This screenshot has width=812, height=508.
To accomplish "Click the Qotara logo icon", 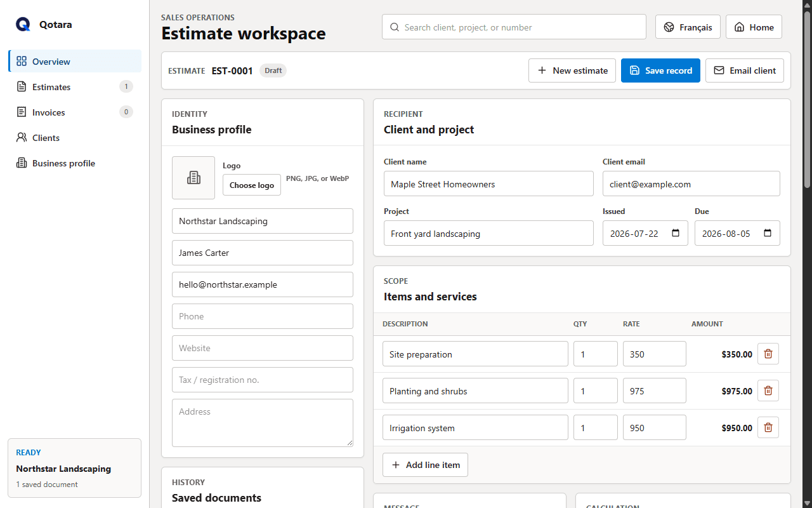I will tap(23, 24).
